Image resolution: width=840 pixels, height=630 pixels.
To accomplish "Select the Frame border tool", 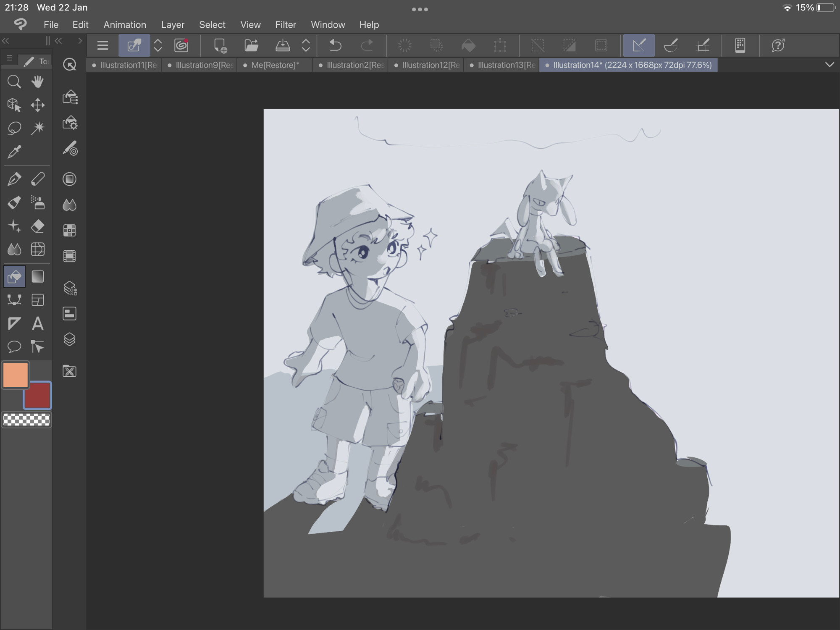I will (x=38, y=300).
